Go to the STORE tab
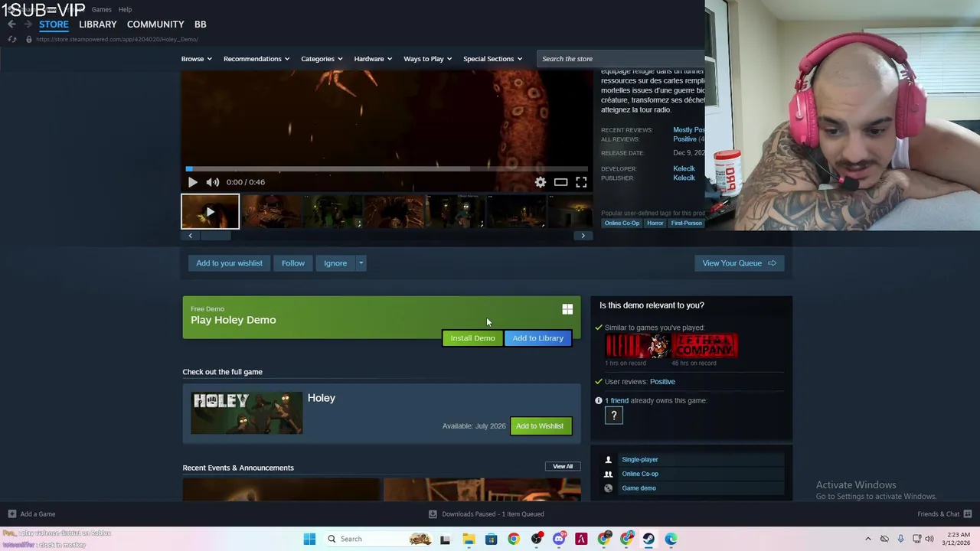The height and width of the screenshot is (551, 980). coord(54,24)
